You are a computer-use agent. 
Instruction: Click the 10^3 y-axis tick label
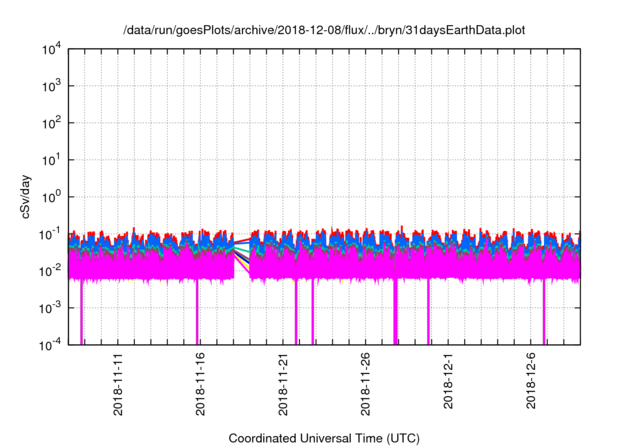click(52, 86)
